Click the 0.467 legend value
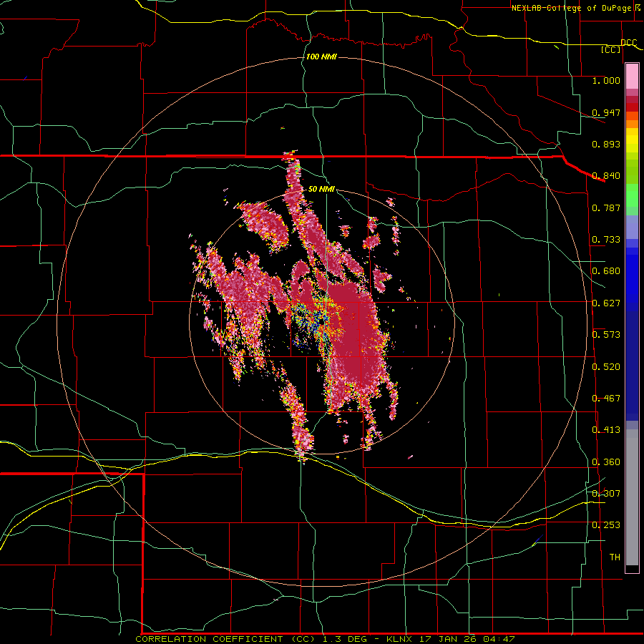Image resolution: width=644 pixels, height=644 pixels. [x=606, y=399]
